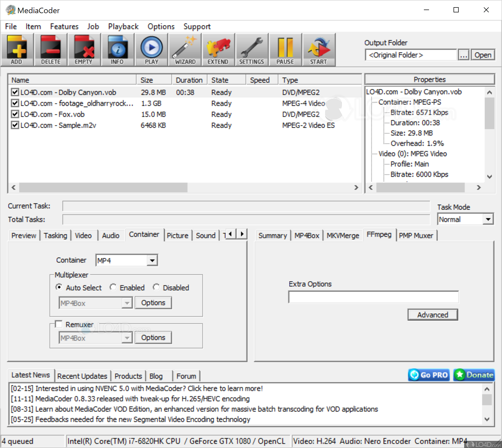Open the Multiplexer MP4Box dropdown
The height and width of the screenshot is (448, 502).
tap(127, 303)
